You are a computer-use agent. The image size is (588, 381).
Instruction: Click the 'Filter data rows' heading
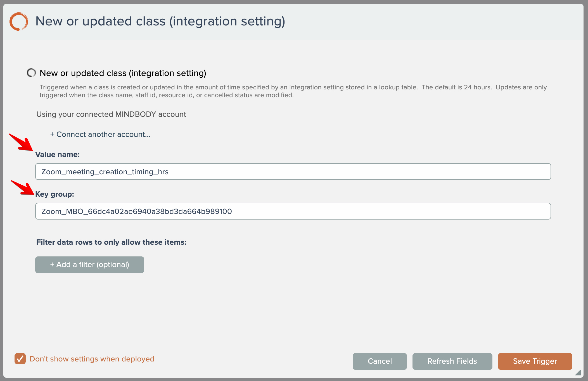[111, 242]
